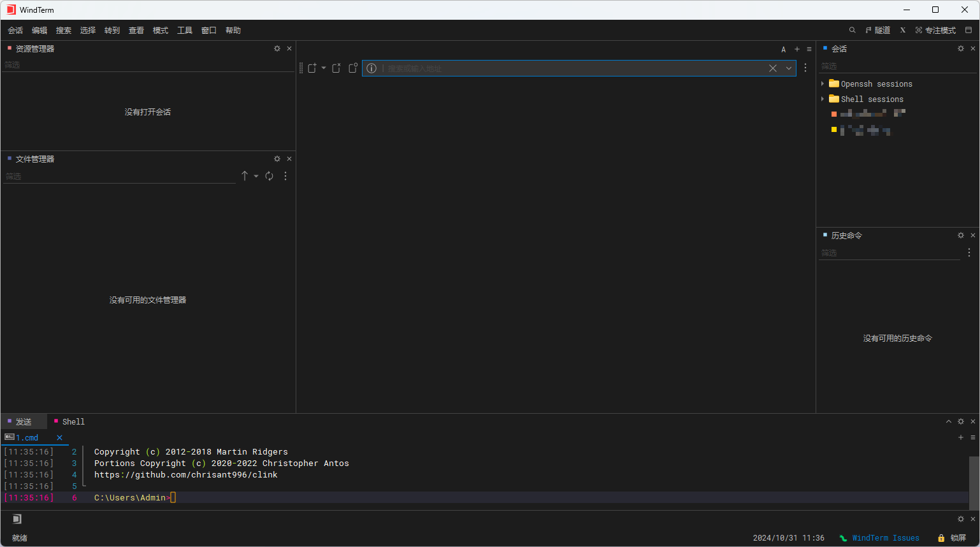The height and width of the screenshot is (547, 980).
Task: Open 会话 panel settings gear
Action: [x=960, y=48]
